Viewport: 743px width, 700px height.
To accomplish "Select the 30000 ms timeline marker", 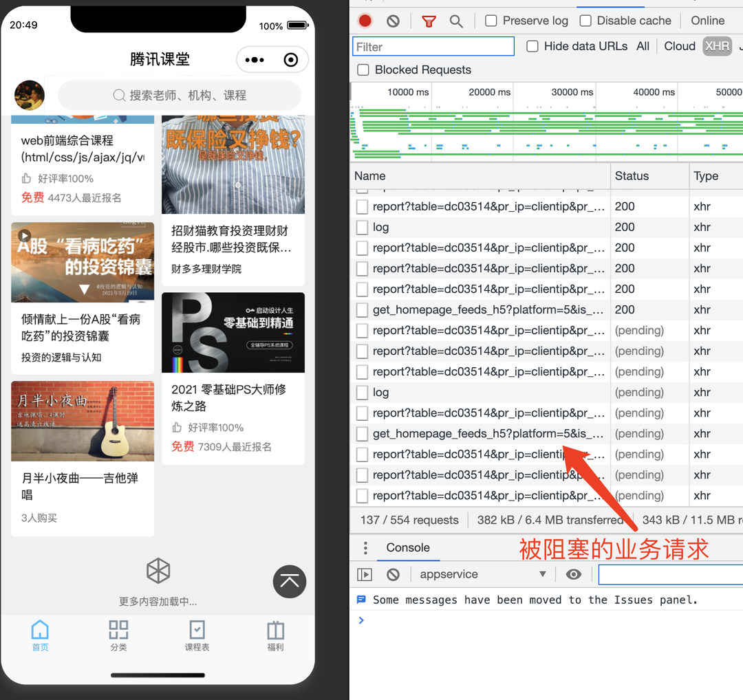I will 572,92.
